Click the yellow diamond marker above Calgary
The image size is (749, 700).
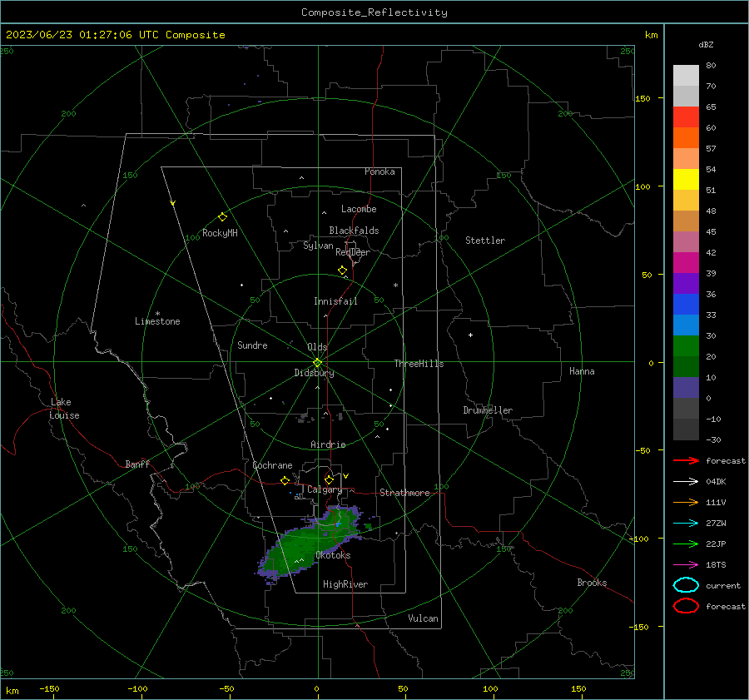click(x=329, y=479)
